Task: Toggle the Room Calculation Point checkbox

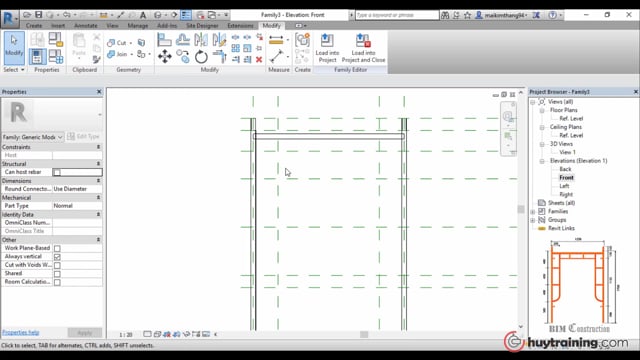Action: pos(57,282)
